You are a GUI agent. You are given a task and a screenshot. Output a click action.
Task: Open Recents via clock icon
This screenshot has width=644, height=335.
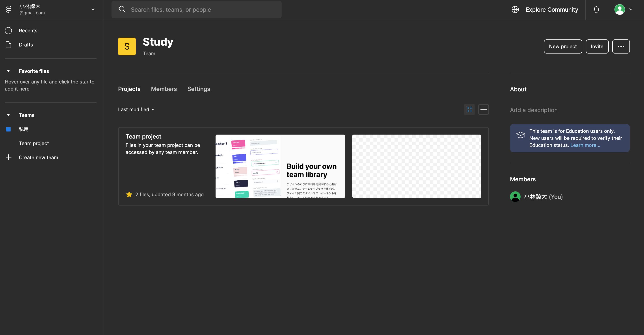pyautogui.click(x=9, y=30)
